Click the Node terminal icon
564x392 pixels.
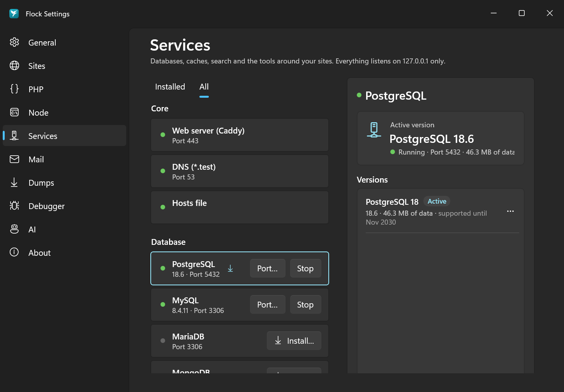pos(14,113)
